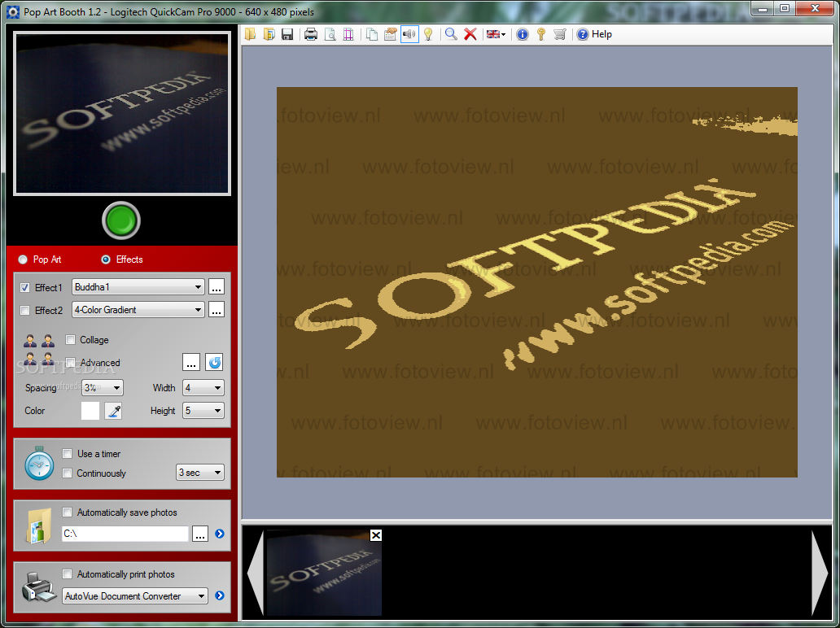
Task: Enable Automatically save photos checkbox
Action: click(67, 512)
